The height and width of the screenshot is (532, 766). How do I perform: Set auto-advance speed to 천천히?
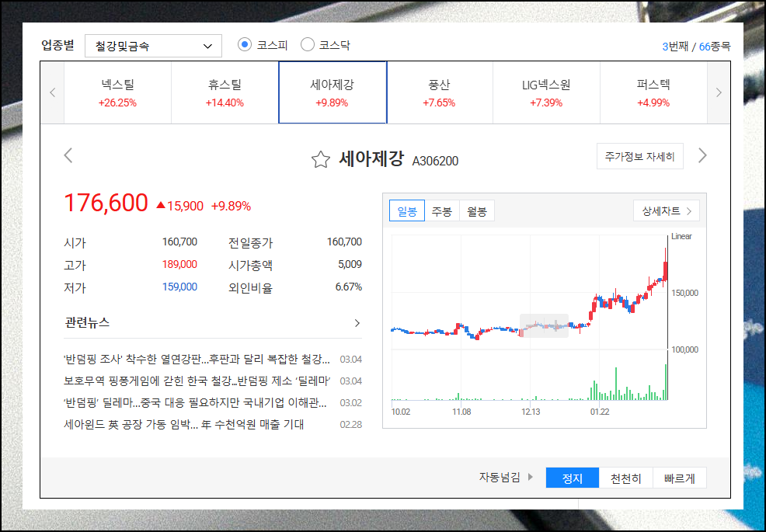[x=626, y=478]
